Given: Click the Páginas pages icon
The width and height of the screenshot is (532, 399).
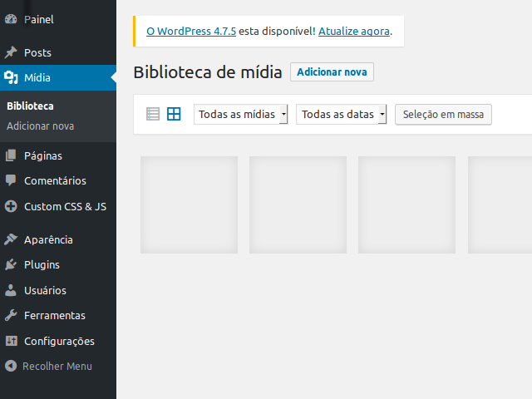Looking at the screenshot, I should tap(11, 155).
